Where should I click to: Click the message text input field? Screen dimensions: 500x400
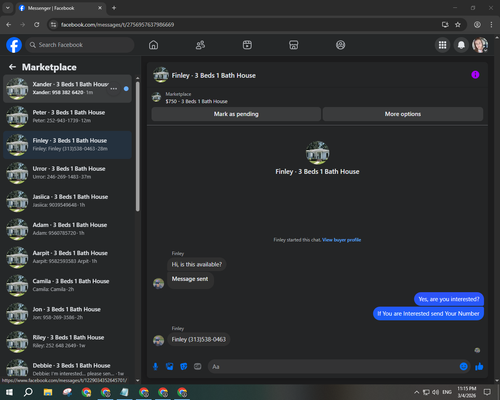[x=333, y=367]
